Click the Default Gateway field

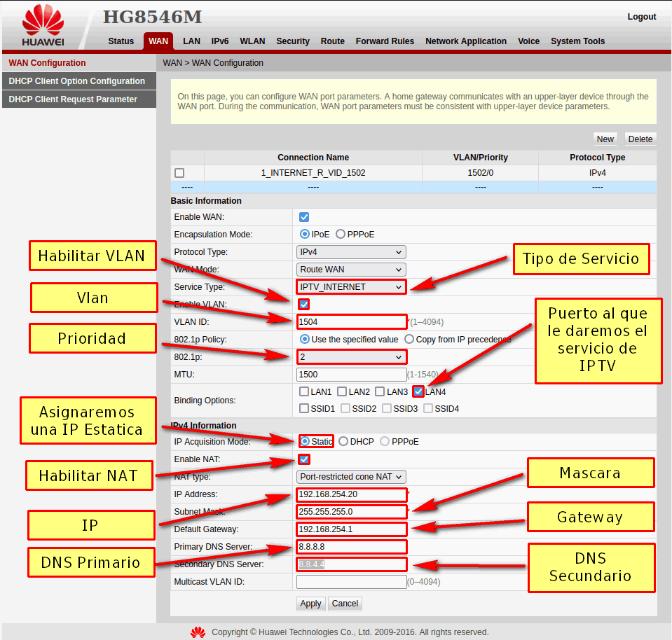pos(352,529)
